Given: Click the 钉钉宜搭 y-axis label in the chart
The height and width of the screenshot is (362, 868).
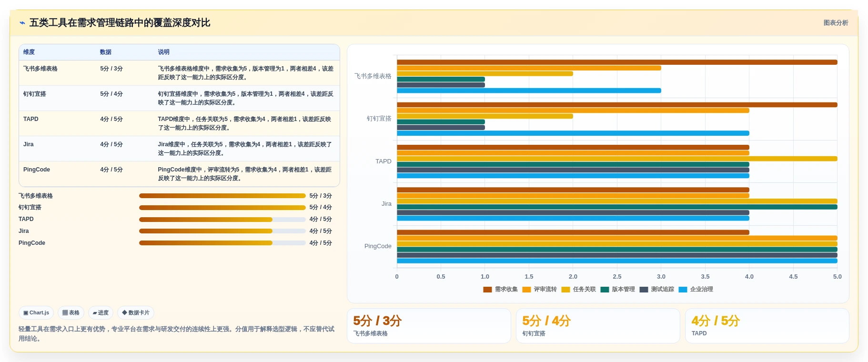Looking at the screenshot, I should coord(379,119).
